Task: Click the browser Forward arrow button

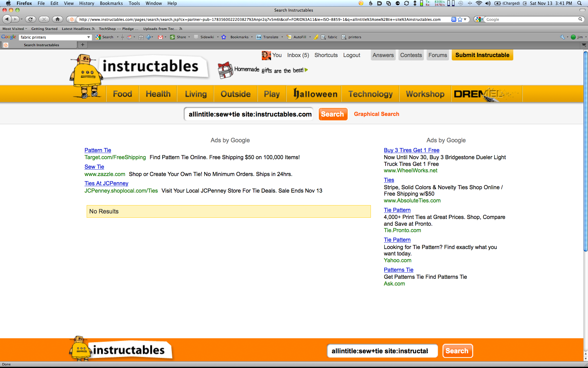Action: [x=15, y=19]
